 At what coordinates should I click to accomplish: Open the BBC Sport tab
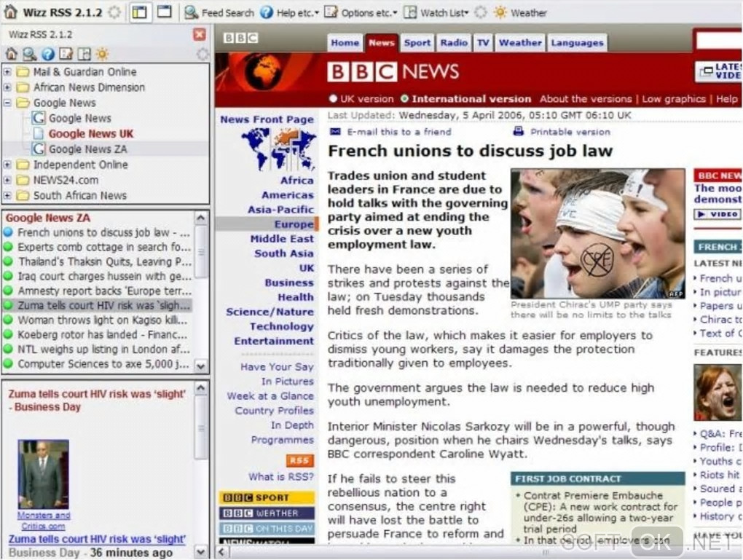[417, 43]
